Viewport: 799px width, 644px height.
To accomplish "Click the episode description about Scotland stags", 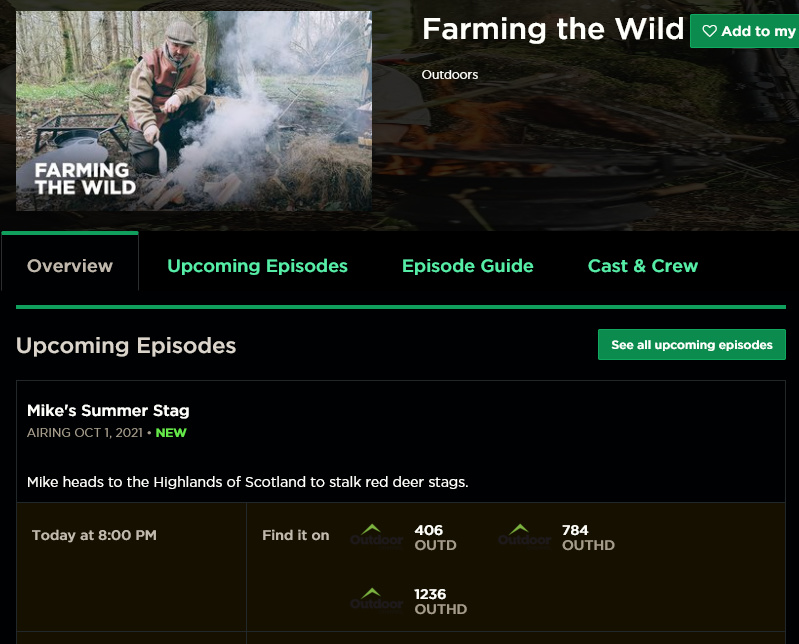I will [x=248, y=482].
